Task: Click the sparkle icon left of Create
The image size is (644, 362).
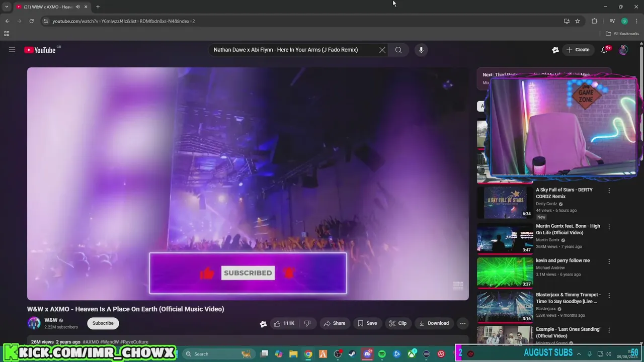Action: click(555, 50)
